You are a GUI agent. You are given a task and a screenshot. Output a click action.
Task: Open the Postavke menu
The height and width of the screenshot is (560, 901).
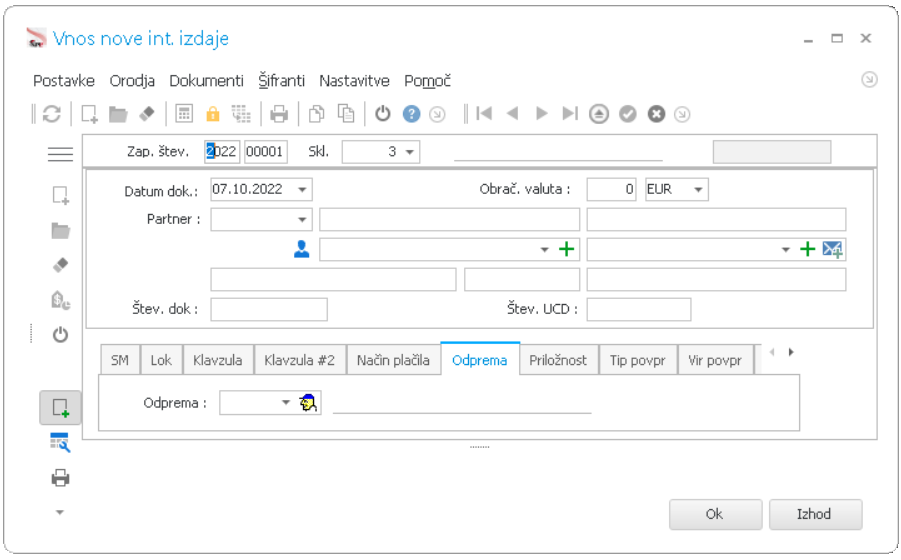pos(64,81)
